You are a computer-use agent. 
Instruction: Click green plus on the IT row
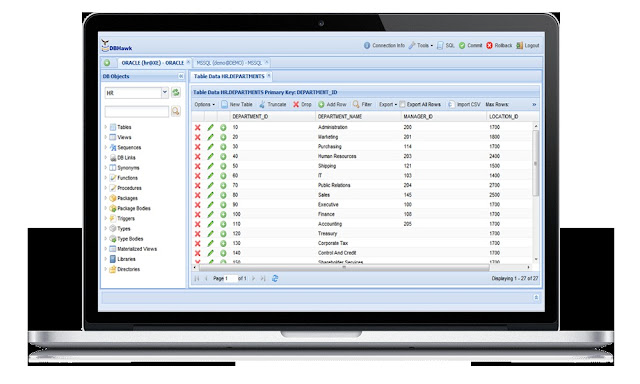click(223, 175)
